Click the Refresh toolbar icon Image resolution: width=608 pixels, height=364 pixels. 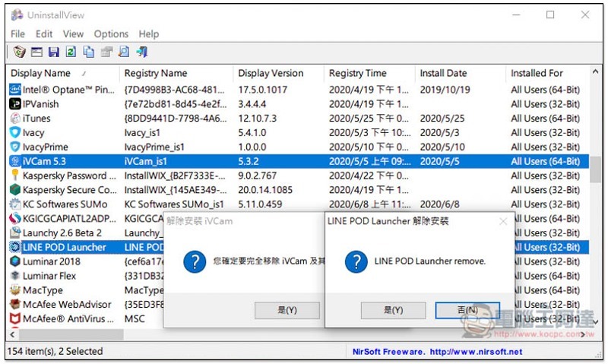71,52
